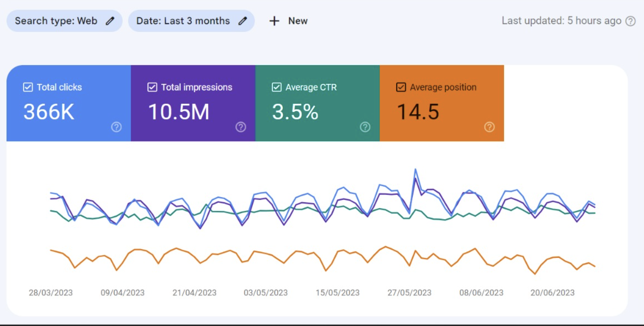This screenshot has width=644, height=326.
Task: Open the Average position help icon
Action: tap(489, 127)
